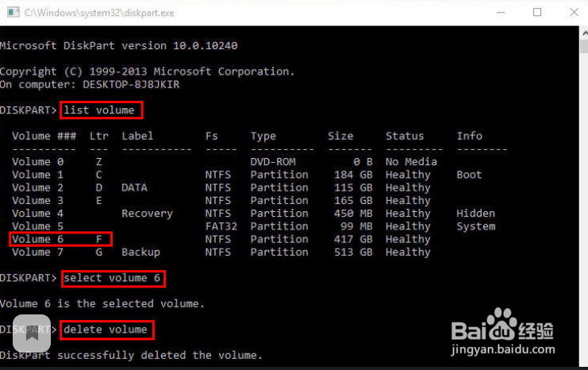
Task: Click the 'Fs' column header
Action: tap(212, 136)
